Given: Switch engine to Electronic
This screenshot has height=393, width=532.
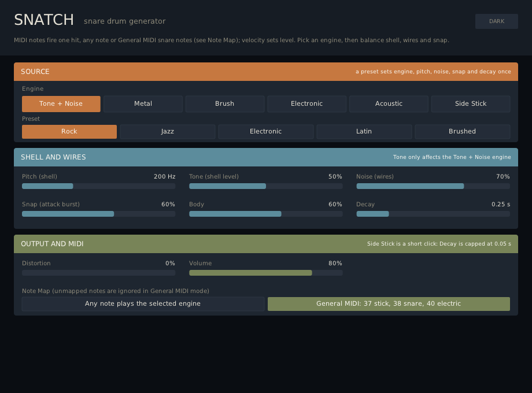Looking at the screenshot, I should 306,104.
